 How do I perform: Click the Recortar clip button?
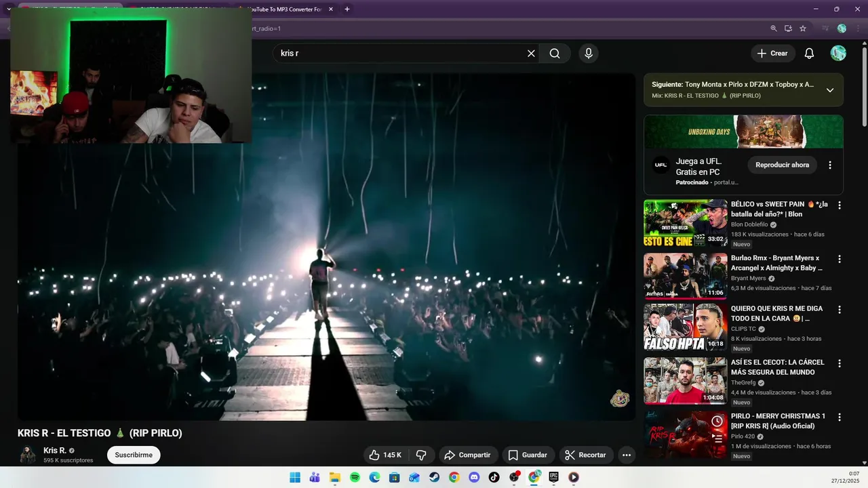point(585,455)
